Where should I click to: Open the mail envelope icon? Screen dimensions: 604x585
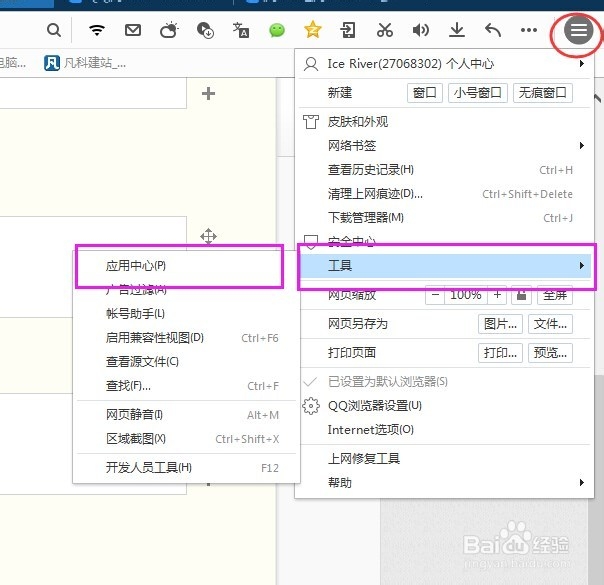tap(133, 30)
